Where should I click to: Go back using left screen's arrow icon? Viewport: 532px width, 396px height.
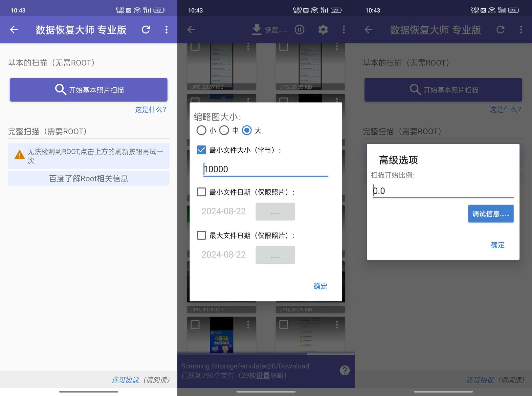[x=14, y=30]
